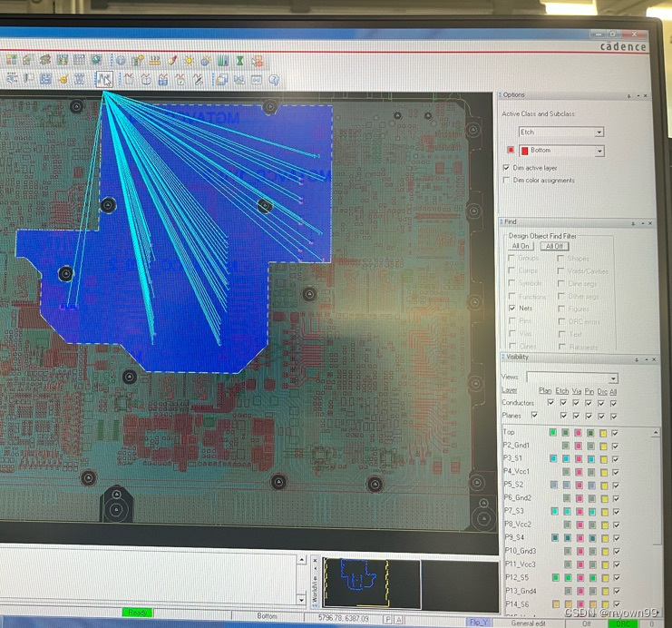Toggle the All visibility checkbox for P2_Gnd1
Image resolution: width=672 pixels, height=628 pixels.
coord(616,446)
